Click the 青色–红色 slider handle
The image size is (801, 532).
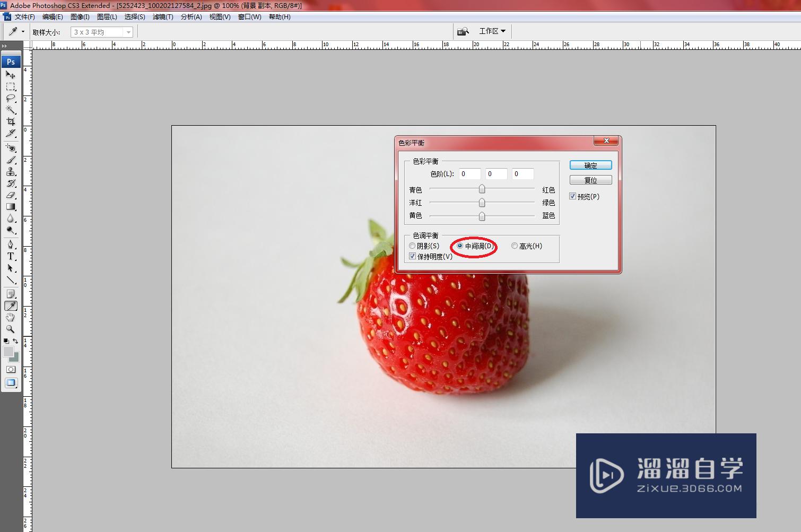pos(482,189)
